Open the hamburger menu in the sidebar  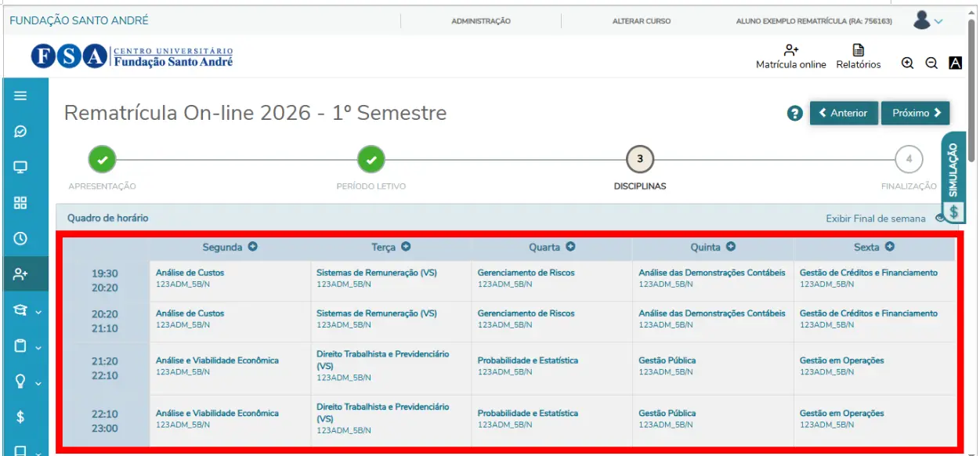[20, 96]
